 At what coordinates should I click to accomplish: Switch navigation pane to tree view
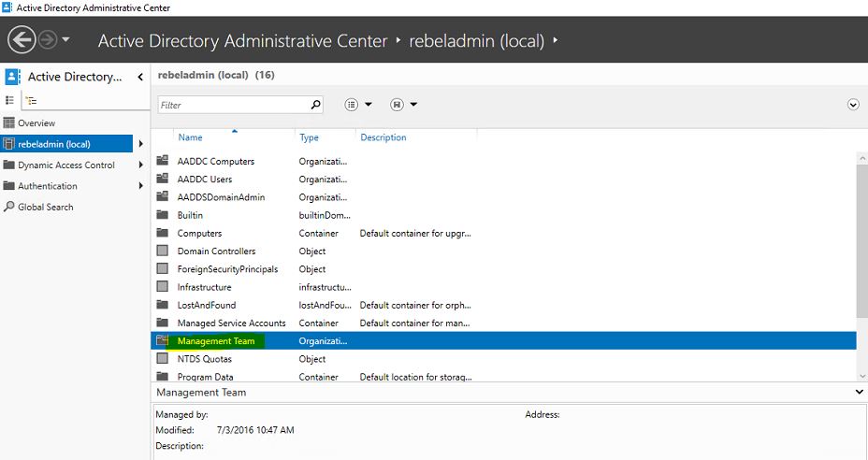32,100
